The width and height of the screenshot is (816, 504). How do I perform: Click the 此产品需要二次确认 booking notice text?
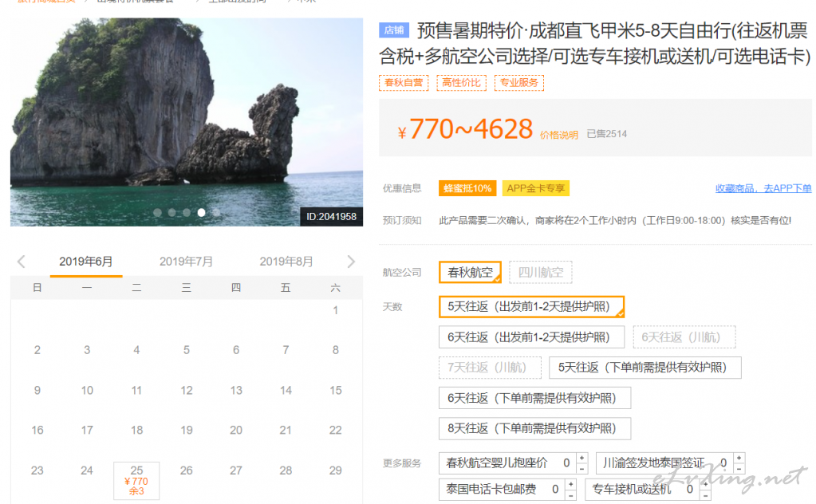(x=615, y=221)
